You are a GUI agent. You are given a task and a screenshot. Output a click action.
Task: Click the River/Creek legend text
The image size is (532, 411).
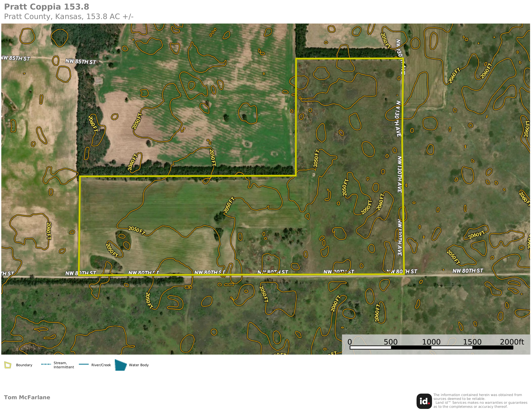point(101,365)
